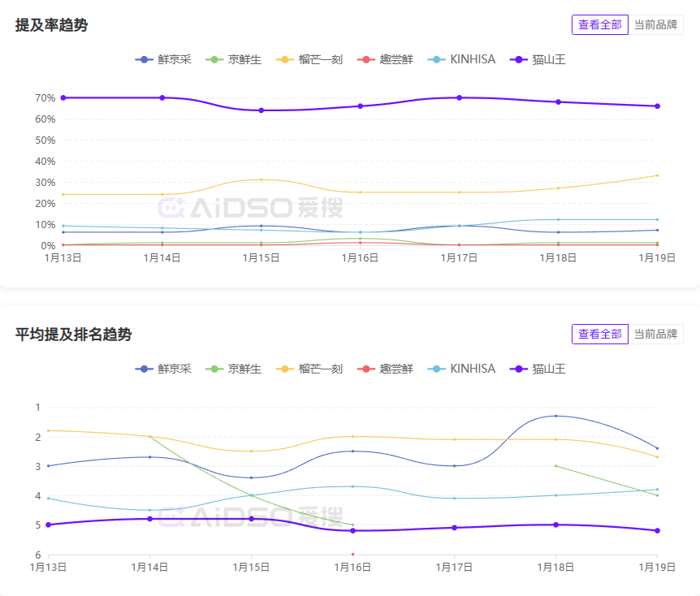Click 猫山王 legend marker in top chart
The width and height of the screenshot is (700, 596).
pos(519,59)
